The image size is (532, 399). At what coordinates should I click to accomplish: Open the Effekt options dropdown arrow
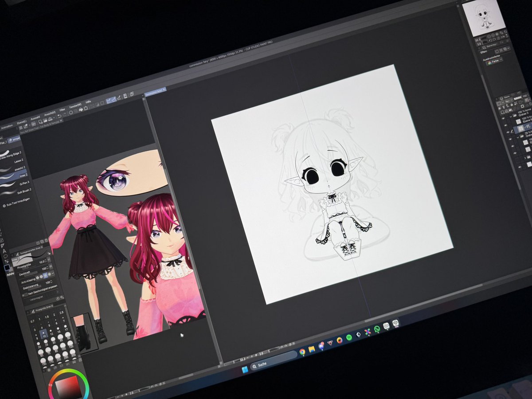point(509,48)
